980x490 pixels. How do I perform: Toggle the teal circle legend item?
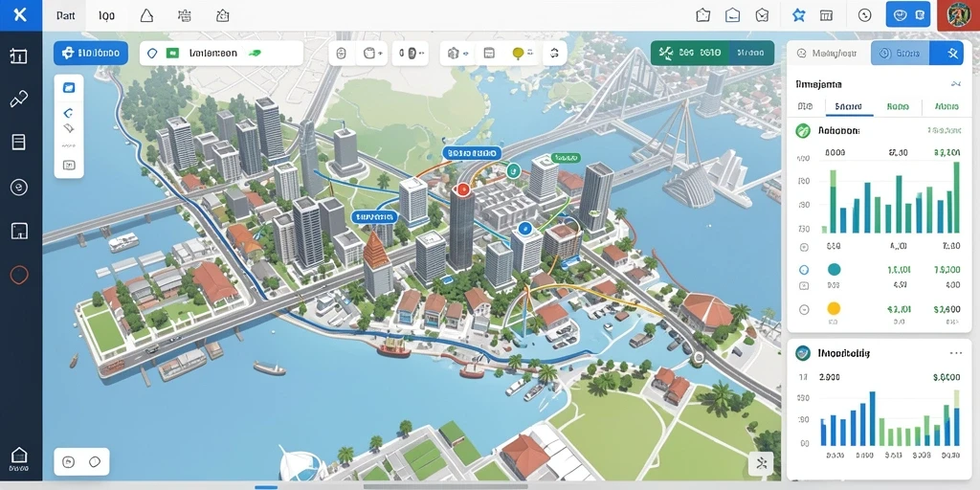click(834, 270)
